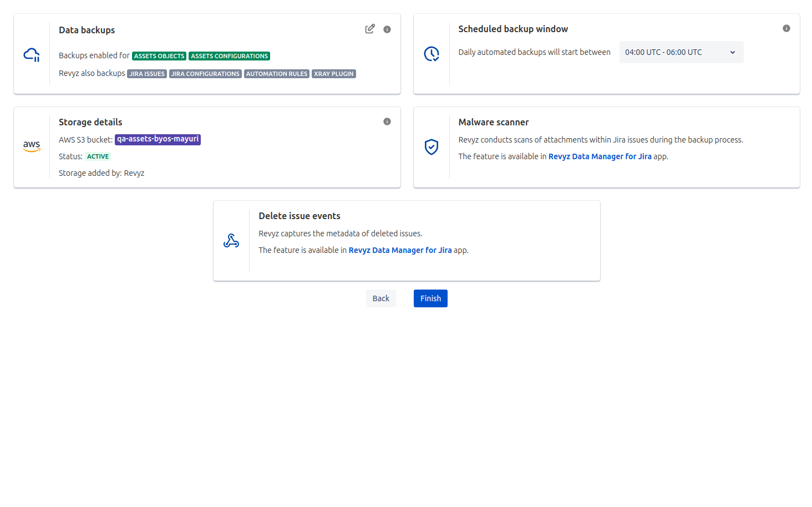The image size is (812, 507).
Task: Click the ASSETS CONFIGURATIONS tag
Action: click(229, 56)
